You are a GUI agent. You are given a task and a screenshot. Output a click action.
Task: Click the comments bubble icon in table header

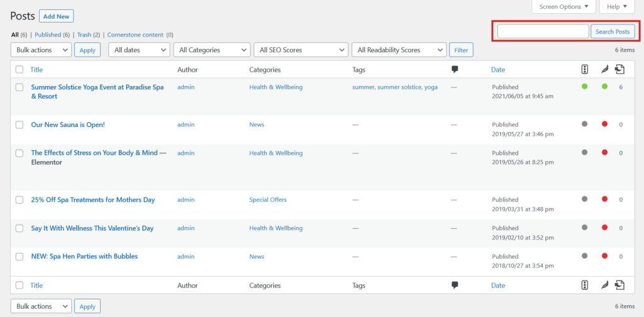[455, 69]
